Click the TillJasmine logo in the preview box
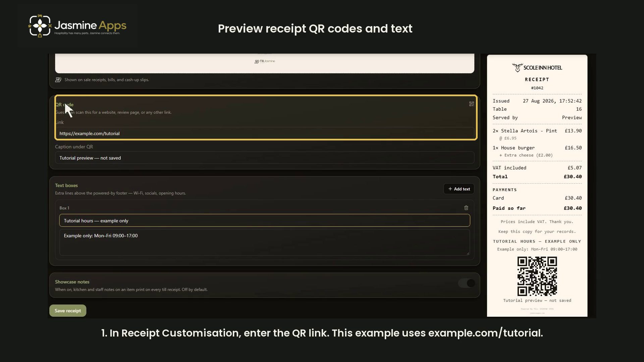This screenshot has height=362, width=644. coord(265,61)
